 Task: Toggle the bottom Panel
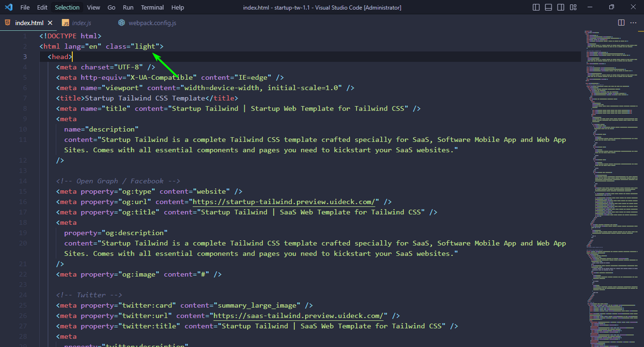coord(548,7)
